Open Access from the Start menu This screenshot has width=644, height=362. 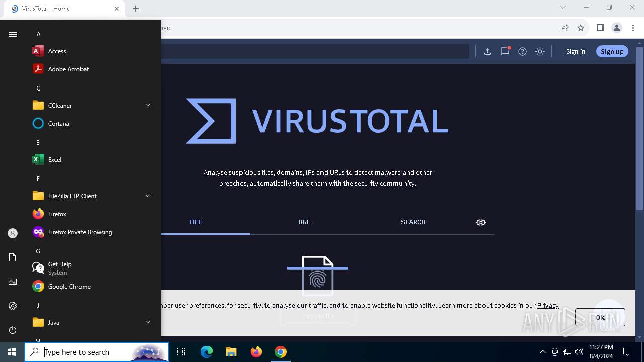(91, 51)
